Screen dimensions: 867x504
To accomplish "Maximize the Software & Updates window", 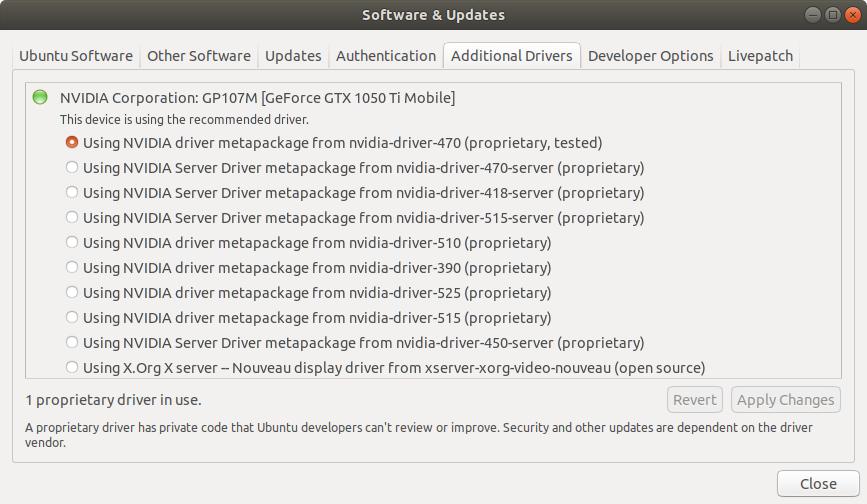I will point(832,15).
